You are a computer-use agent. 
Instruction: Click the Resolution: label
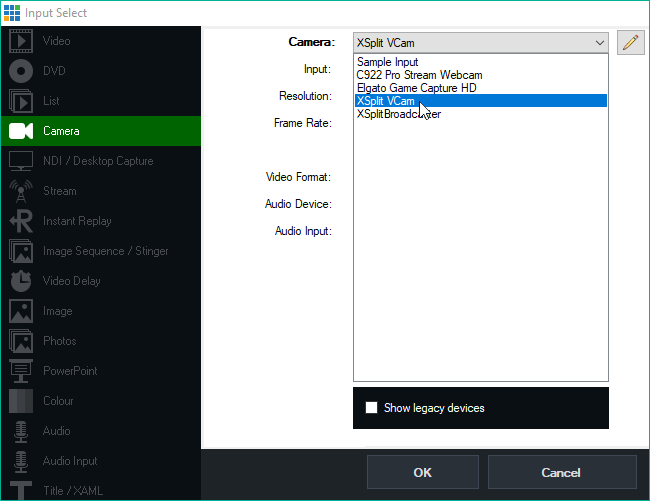pos(306,96)
